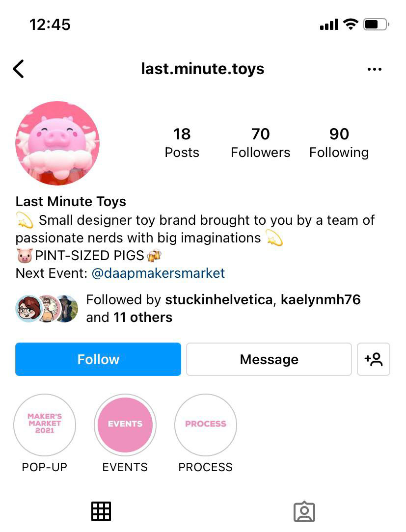Screen dimensions: 406x532
Task: Tap the suggested accounts add-person icon
Action: pyautogui.click(x=374, y=359)
